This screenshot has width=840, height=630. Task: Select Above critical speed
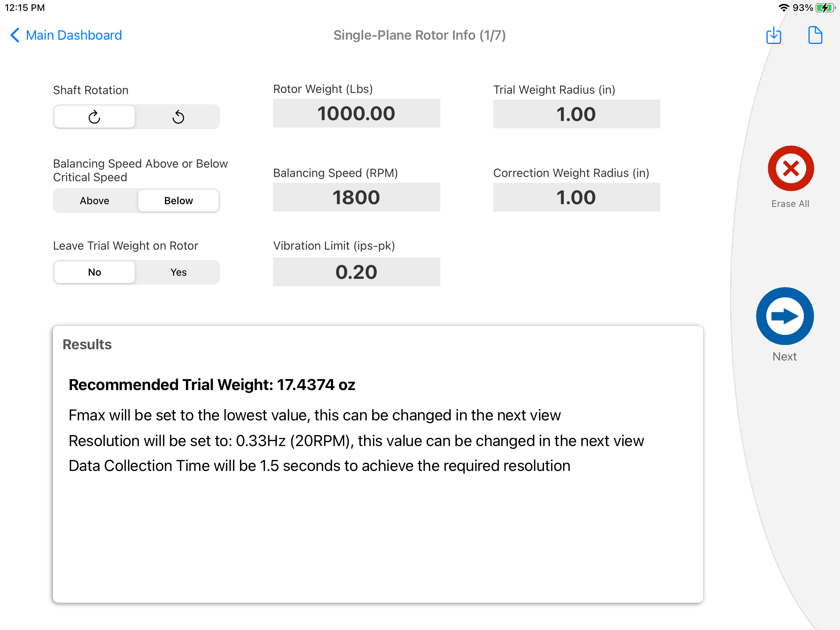(94, 201)
